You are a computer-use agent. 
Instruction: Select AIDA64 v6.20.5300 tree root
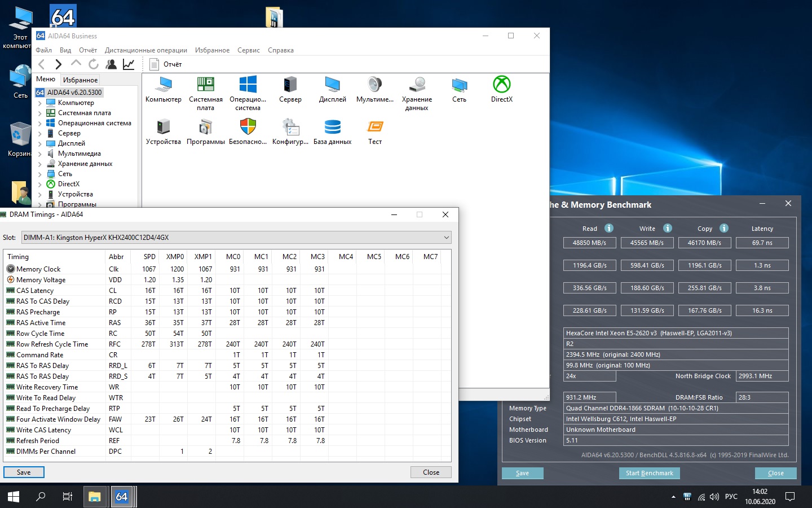coord(69,93)
